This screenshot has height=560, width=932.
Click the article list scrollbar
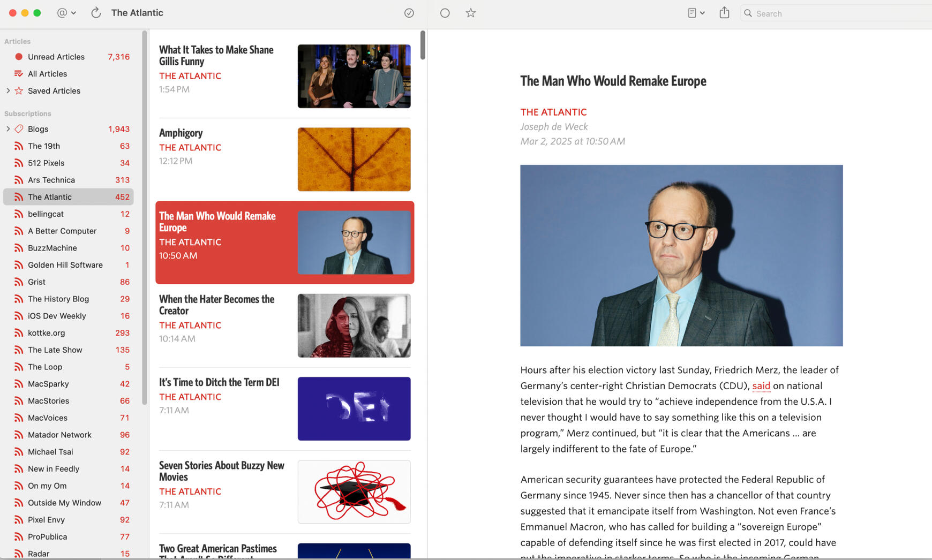coord(423,45)
